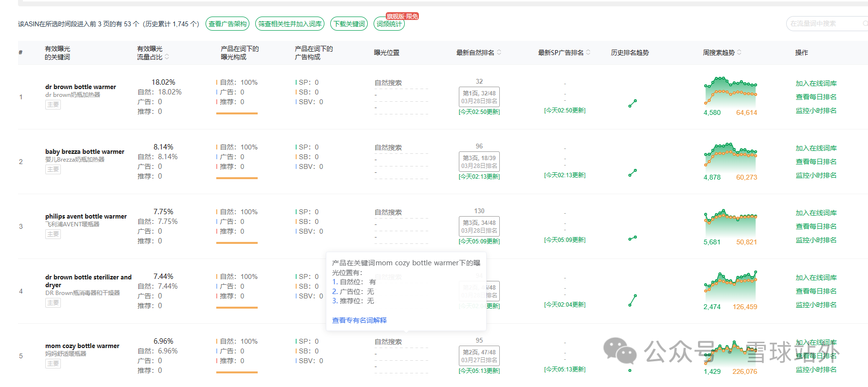
Task: Click 查看每日排名 for baby brezza bottle warmer
Action: [816, 162]
